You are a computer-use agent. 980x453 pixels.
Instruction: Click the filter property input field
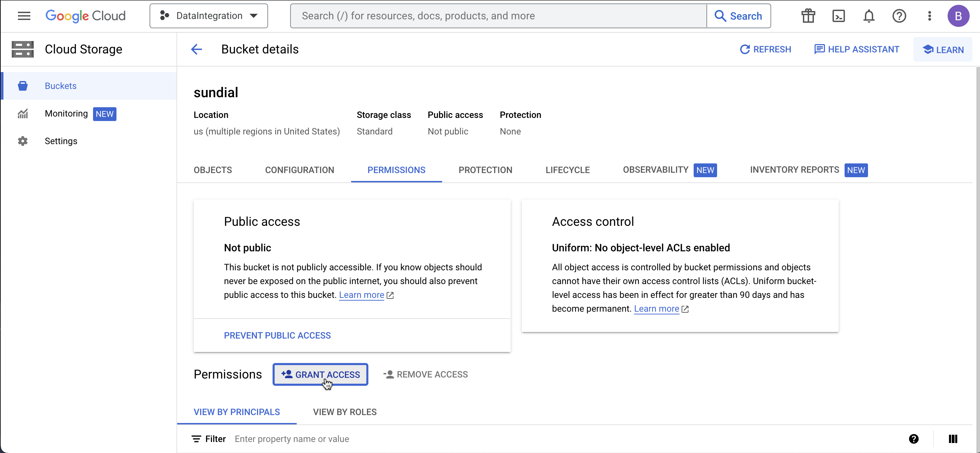pyautogui.click(x=343, y=439)
